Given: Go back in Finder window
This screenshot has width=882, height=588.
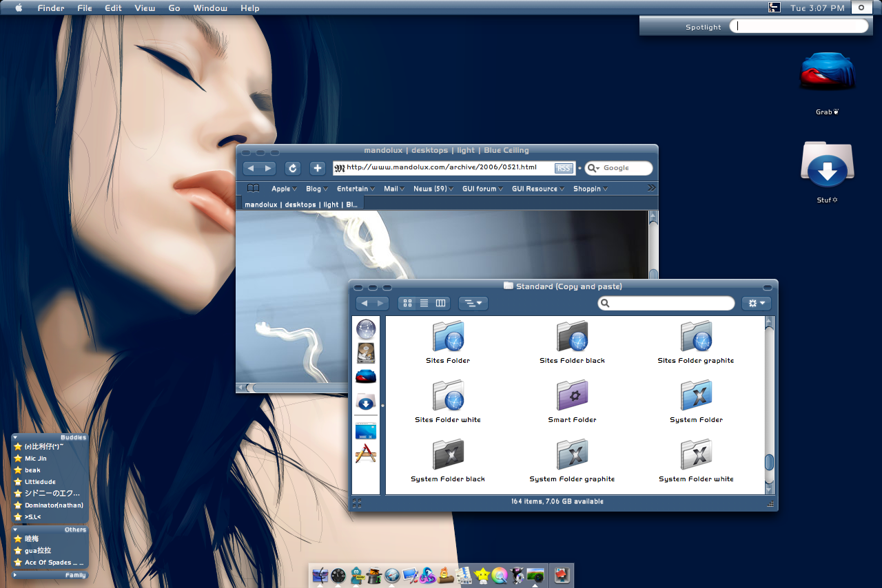Looking at the screenshot, I should point(365,303).
